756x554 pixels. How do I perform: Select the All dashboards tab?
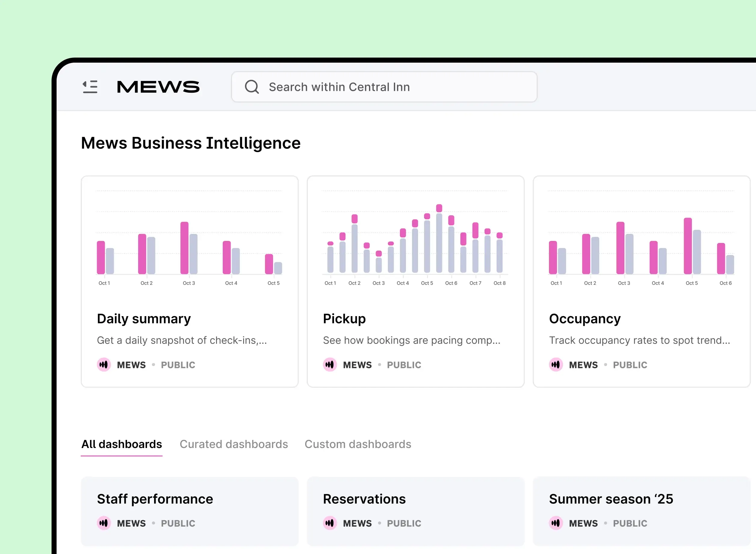point(122,444)
